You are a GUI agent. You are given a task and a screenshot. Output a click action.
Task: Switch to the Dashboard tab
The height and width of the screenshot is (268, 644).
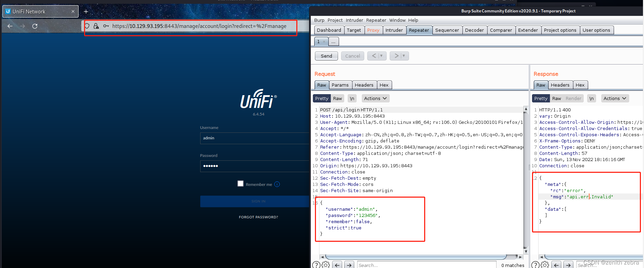(329, 30)
